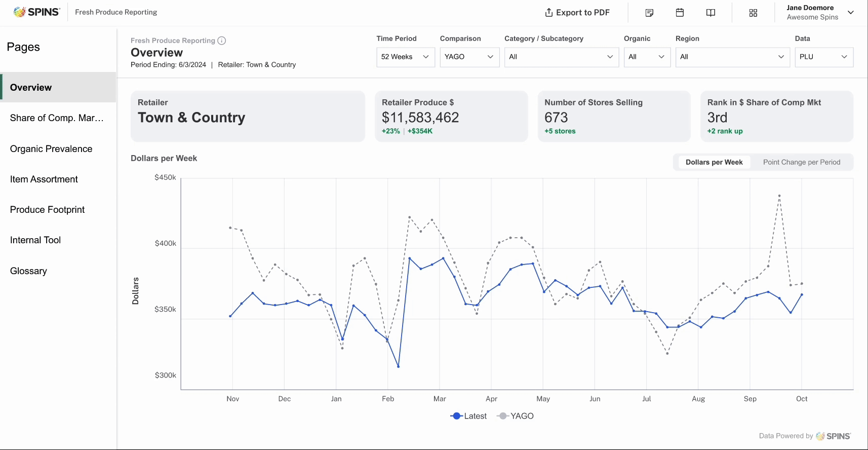Click the '$450k' axis label

tap(166, 177)
